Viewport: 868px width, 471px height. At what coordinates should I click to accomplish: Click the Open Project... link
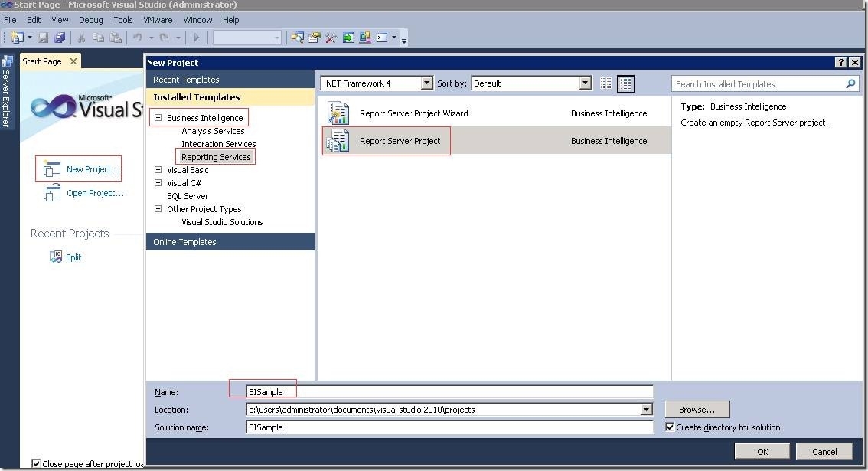click(x=95, y=193)
